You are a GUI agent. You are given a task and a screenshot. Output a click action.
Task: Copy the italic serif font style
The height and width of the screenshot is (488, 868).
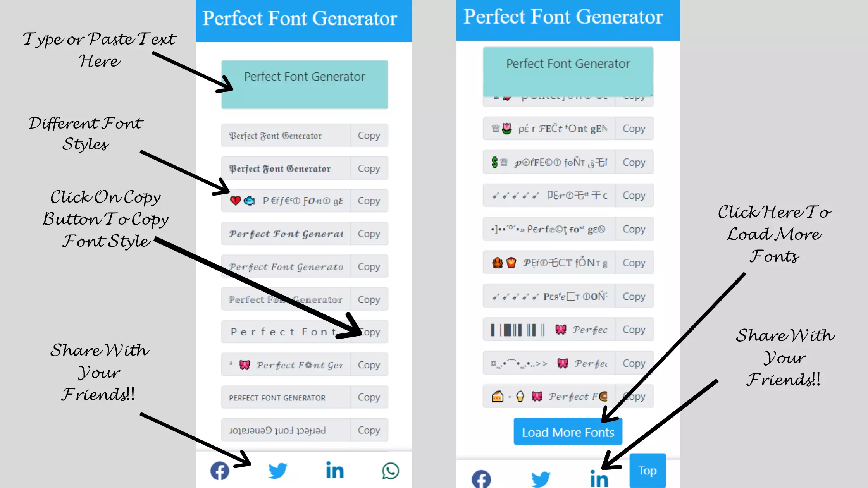pyautogui.click(x=369, y=266)
